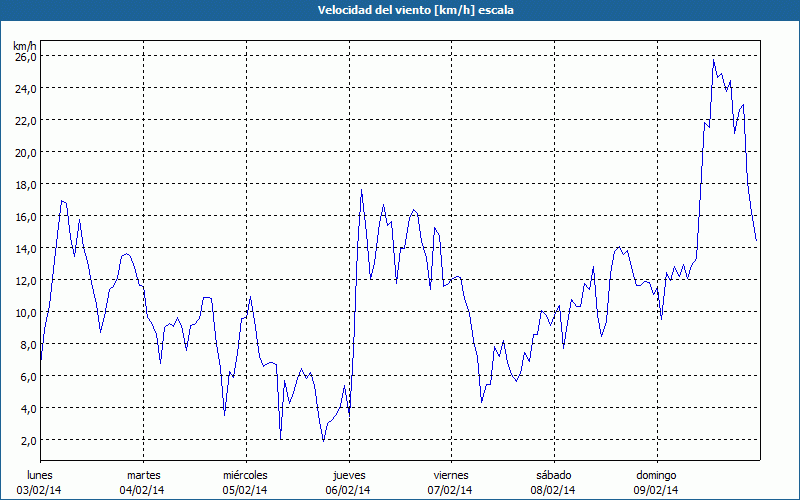The image size is (800, 500).
Task: Click the 16,0 y-axis label
Action: click(26, 217)
